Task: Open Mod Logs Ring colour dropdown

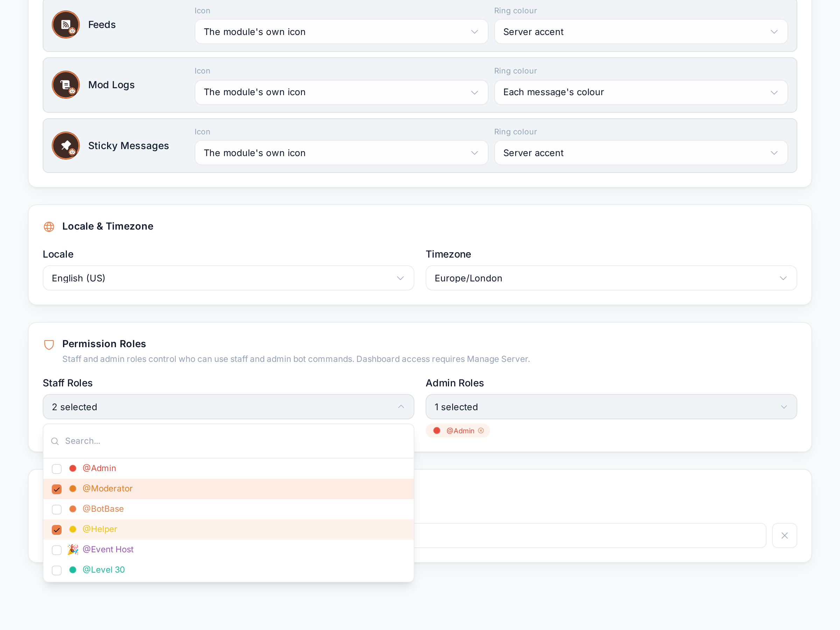Action: pos(640,92)
